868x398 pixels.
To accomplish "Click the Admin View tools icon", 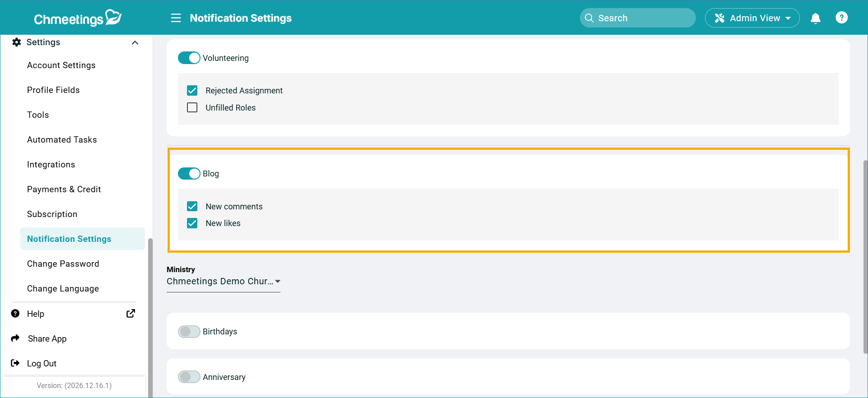I will coord(719,18).
